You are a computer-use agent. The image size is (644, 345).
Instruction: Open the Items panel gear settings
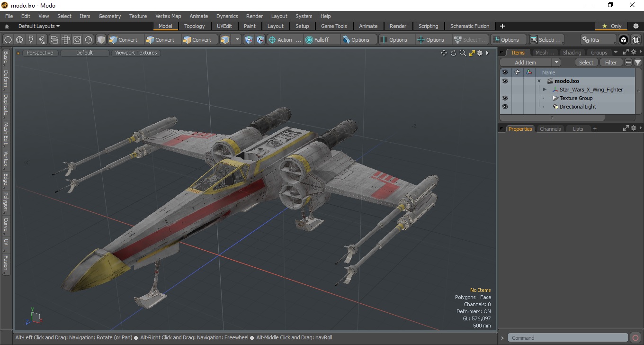pos(634,52)
